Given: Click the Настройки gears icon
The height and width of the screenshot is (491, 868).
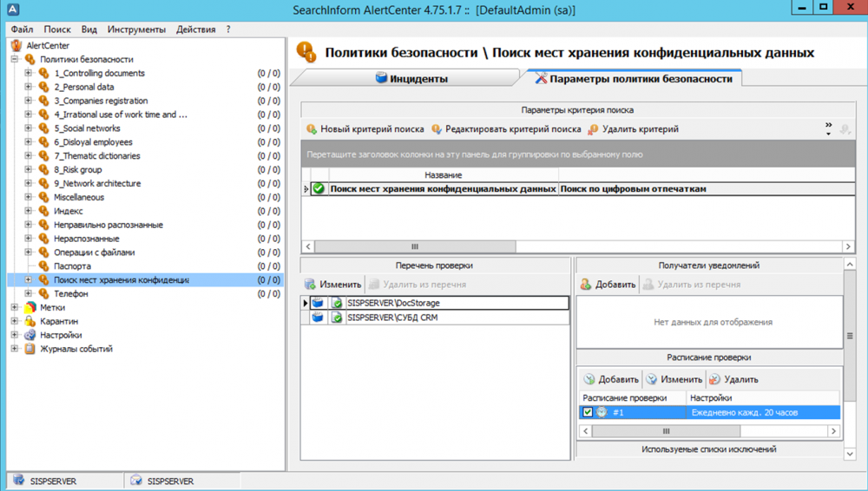Looking at the screenshot, I should click(x=30, y=335).
